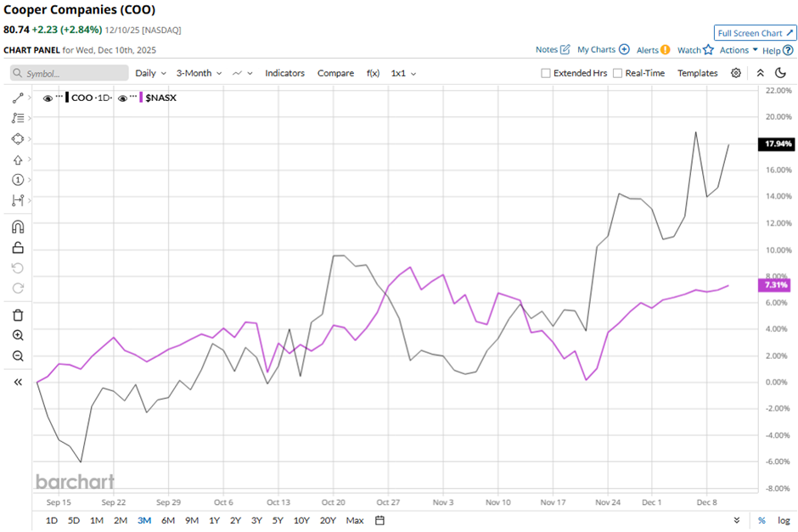Select the Max time range
Screen dimensions: 798x532
[355, 520]
